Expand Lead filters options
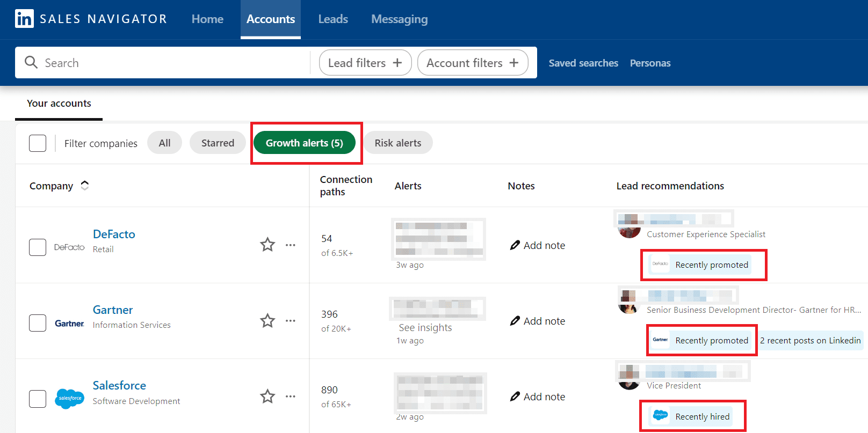868x433 pixels. tap(365, 63)
